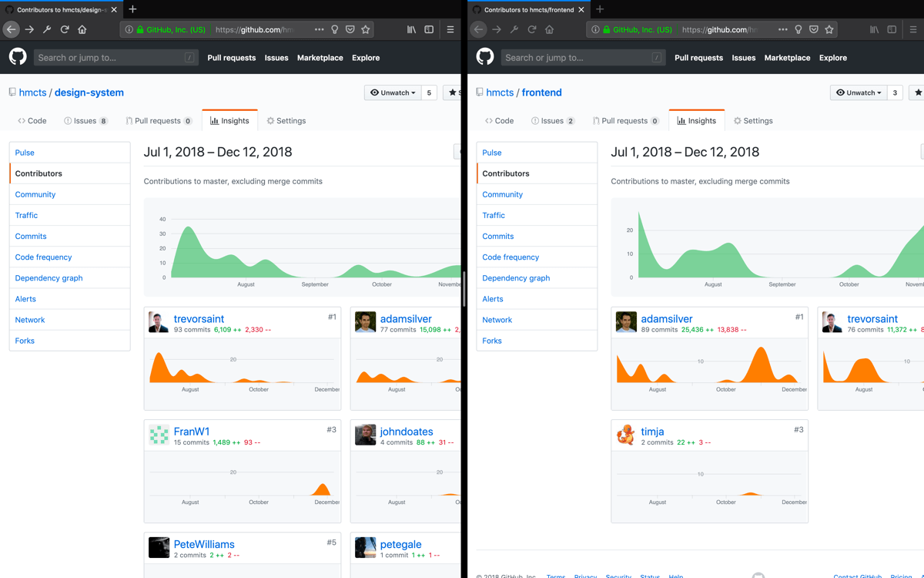Expand the Unwatch dropdown for frontend repo
Screen dimensions: 924x578
click(859, 92)
